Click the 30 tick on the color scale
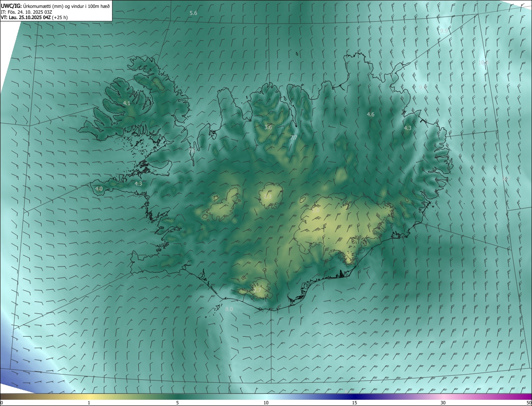This screenshot has height=406, width=532. (x=443, y=403)
